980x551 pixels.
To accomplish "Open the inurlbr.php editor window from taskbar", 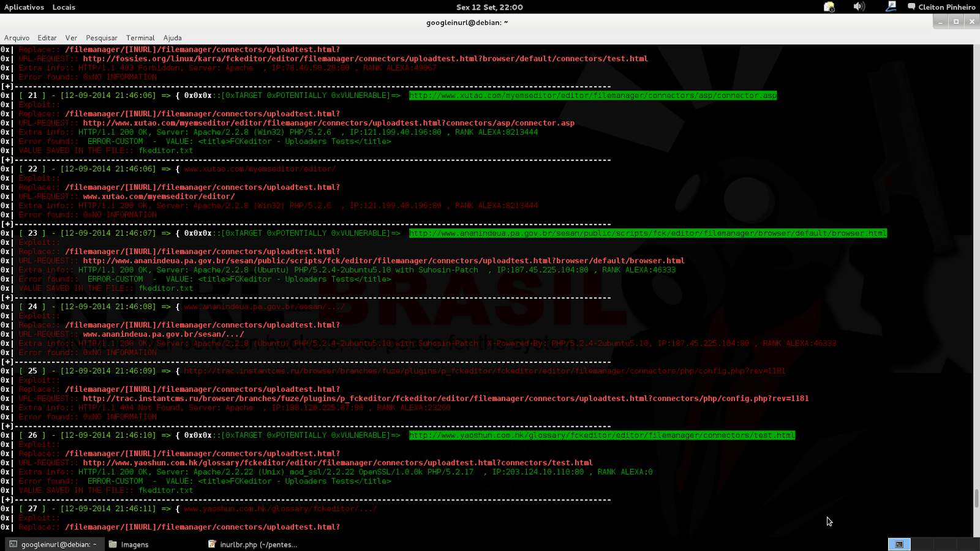I will [253, 544].
